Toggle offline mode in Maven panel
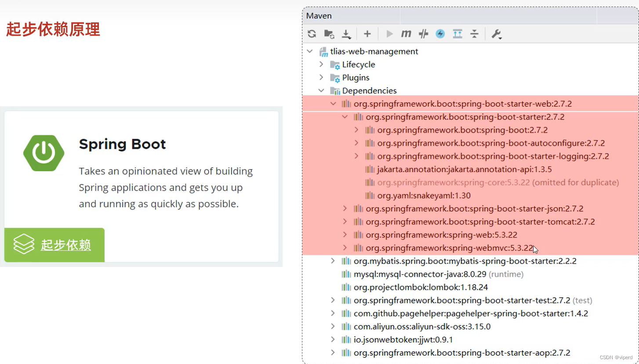Image resolution: width=639 pixels, height=364 pixels. pyautogui.click(x=440, y=34)
